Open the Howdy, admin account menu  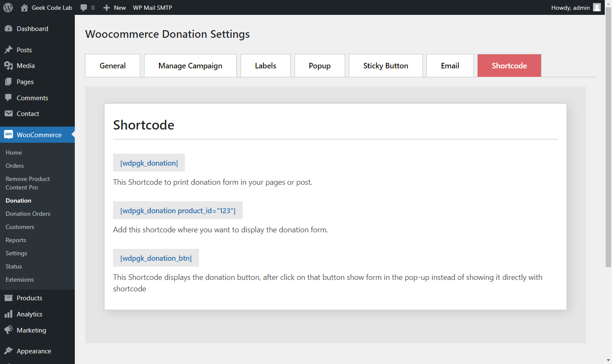[570, 8]
